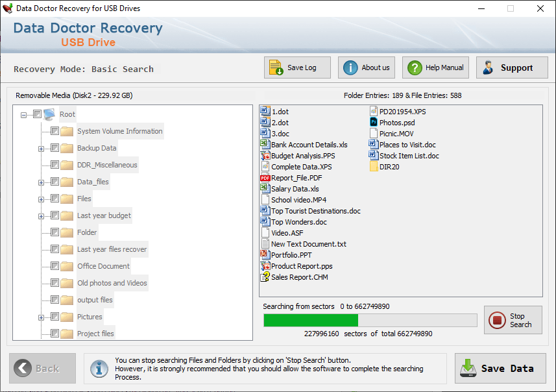Click the help file icon beside Sales Report.CHM
The height and width of the screenshot is (392, 556).
click(x=265, y=276)
